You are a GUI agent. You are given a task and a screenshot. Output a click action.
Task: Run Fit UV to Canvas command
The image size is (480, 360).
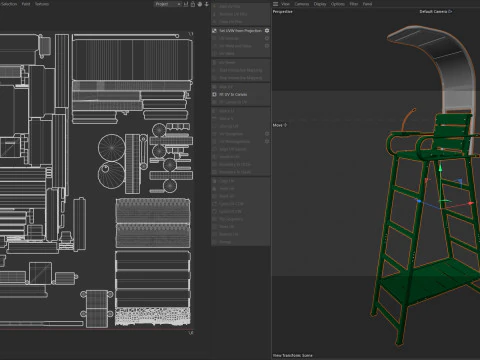point(233,94)
